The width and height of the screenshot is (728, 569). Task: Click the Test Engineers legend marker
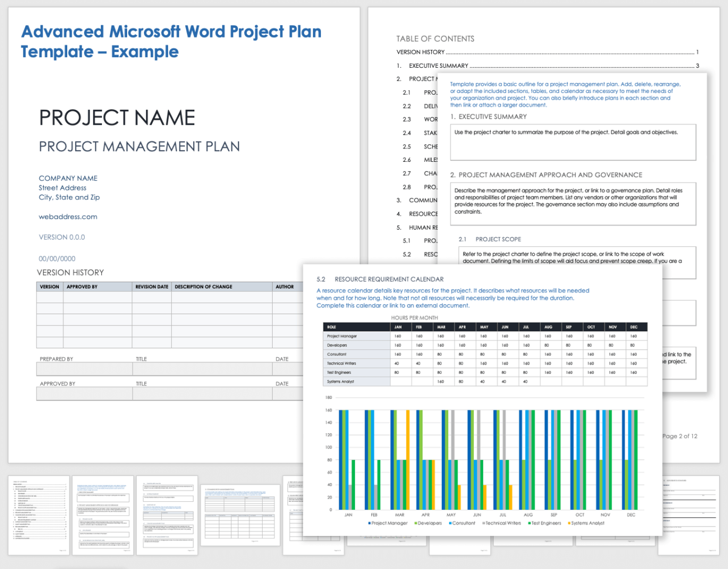click(529, 523)
